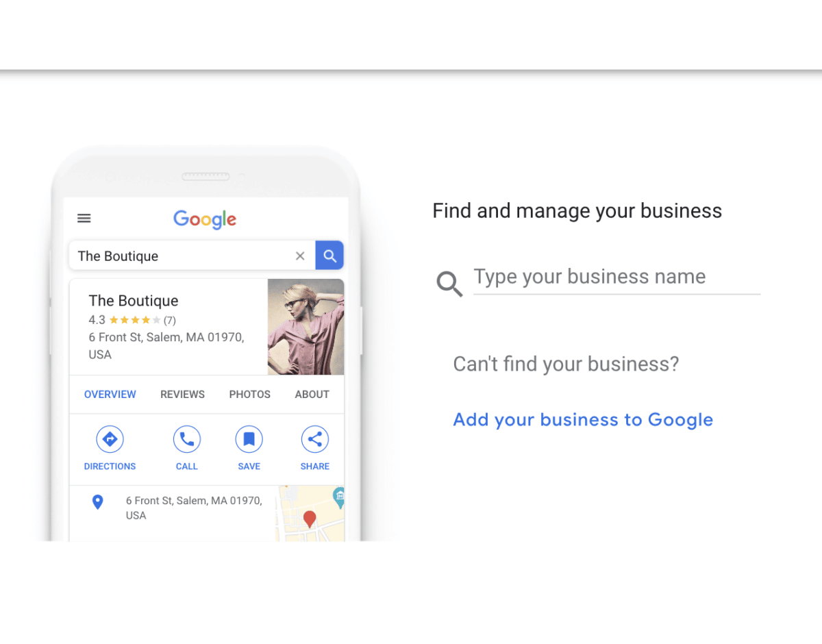Click Add your business to Google link
The width and height of the screenshot is (822, 644).
pyautogui.click(x=583, y=420)
